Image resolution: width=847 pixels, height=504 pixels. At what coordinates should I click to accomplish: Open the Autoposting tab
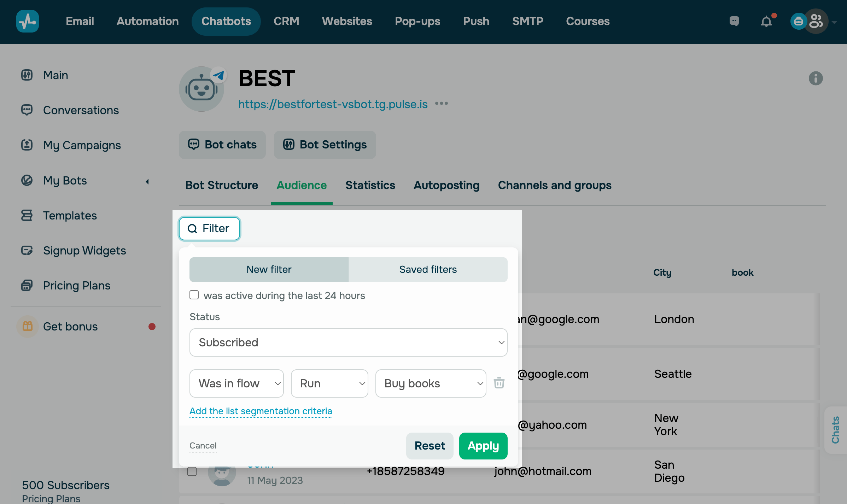pos(446,185)
